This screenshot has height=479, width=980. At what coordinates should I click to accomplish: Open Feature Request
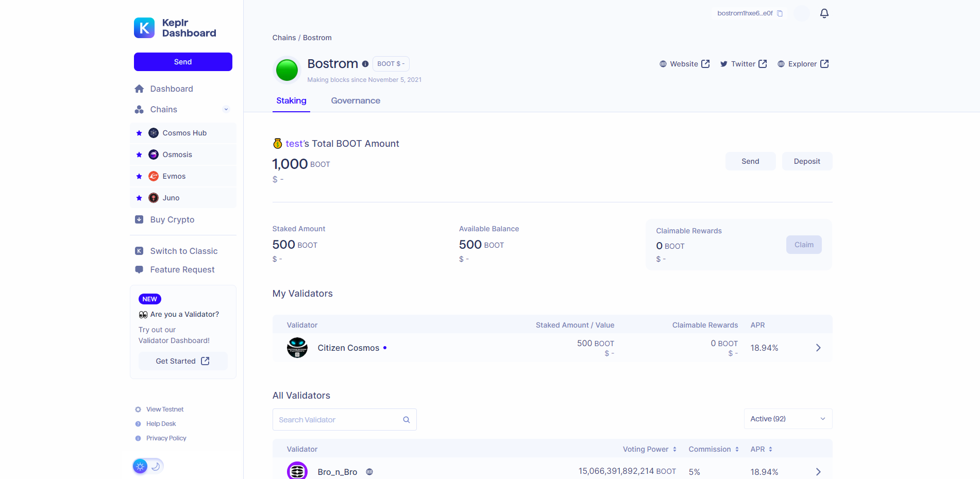pyautogui.click(x=183, y=269)
